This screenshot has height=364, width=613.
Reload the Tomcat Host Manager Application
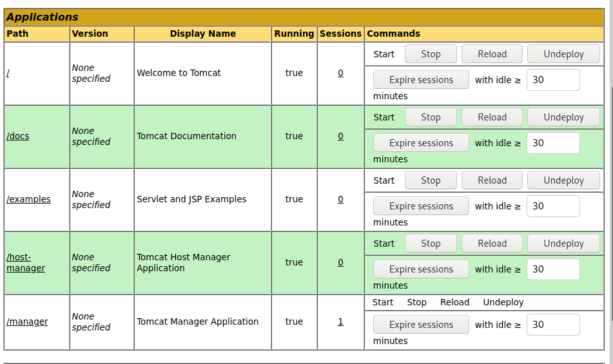[x=492, y=244]
